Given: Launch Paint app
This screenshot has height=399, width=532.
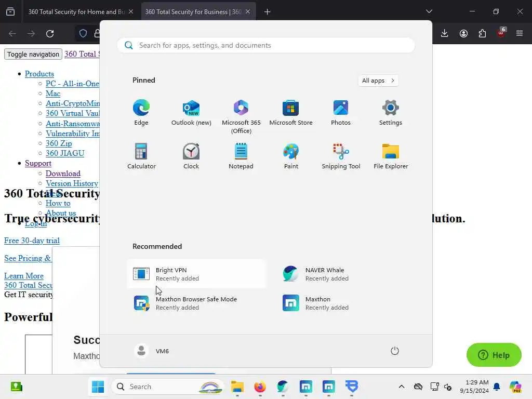Looking at the screenshot, I should click(291, 156).
